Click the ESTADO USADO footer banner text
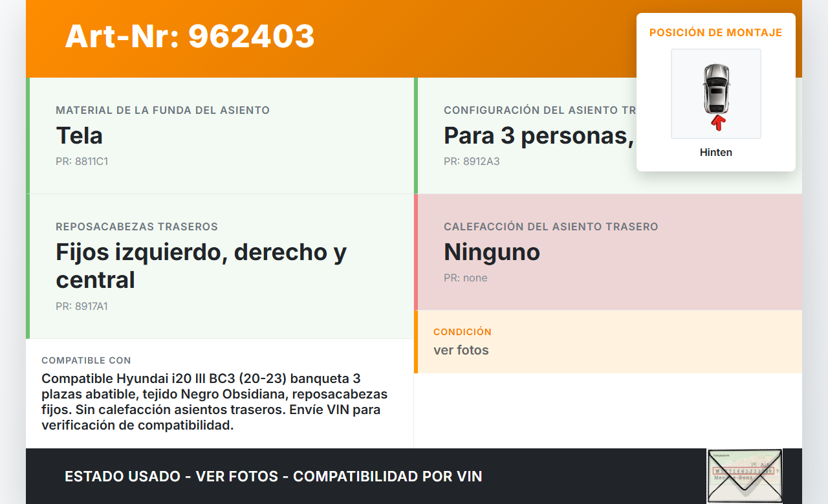This screenshot has height=504, width=828. (274, 476)
